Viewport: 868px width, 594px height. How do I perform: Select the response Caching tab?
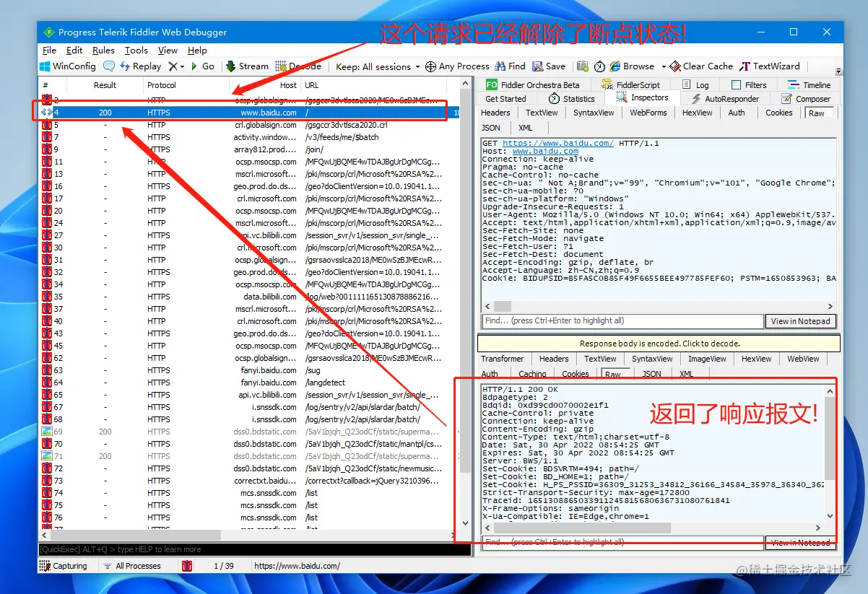(x=532, y=374)
